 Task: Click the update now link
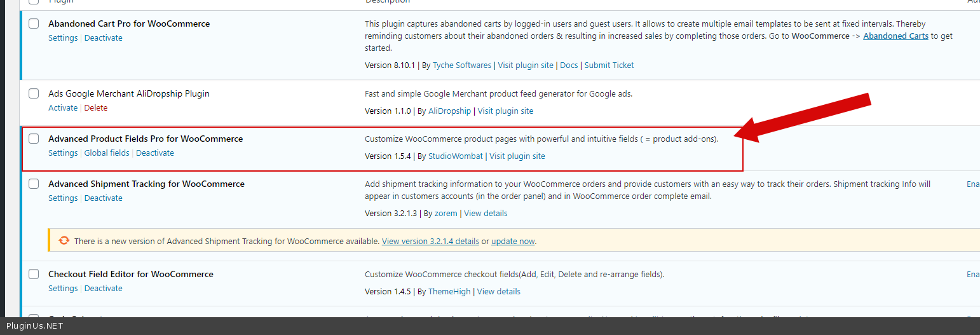pyautogui.click(x=513, y=242)
